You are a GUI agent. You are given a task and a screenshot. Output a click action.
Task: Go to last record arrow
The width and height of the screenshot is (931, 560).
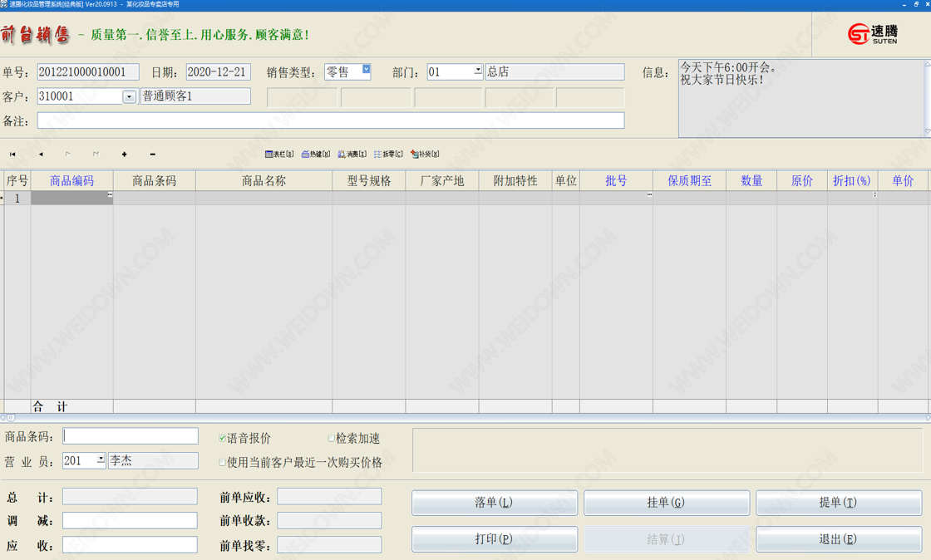(x=96, y=155)
